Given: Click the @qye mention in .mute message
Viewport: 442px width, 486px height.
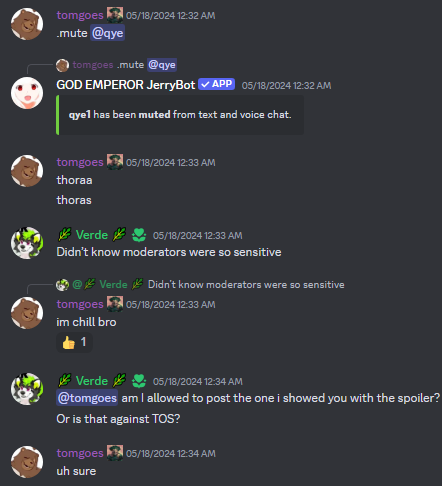Looking at the screenshot, I should (107, 33).
